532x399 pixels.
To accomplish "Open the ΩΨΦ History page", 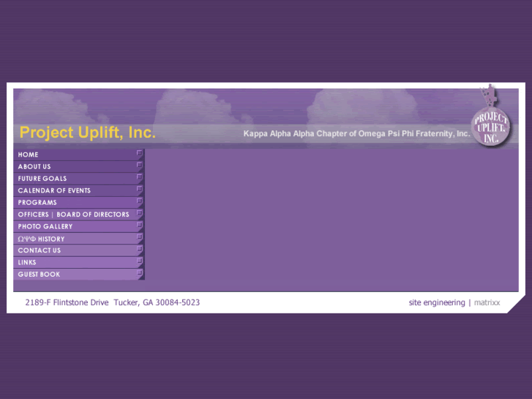I will (x=79, y=239).
